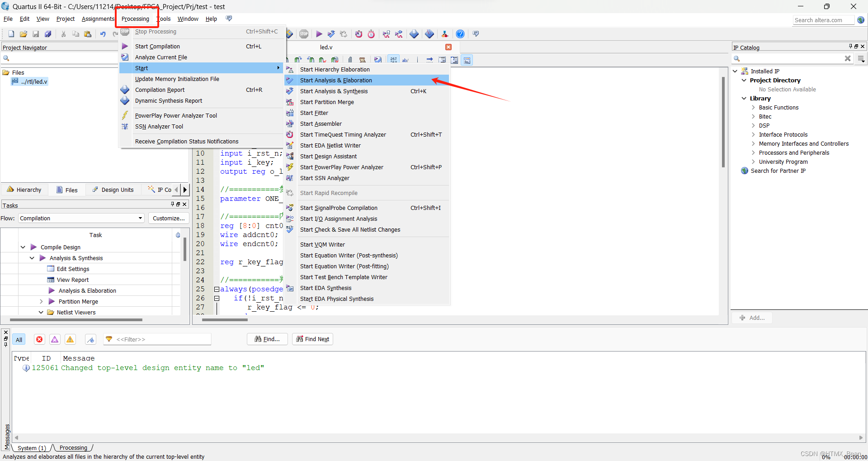Switch to Design Units tab
This screenshot has width=868, height=461.
click(113, 190)
